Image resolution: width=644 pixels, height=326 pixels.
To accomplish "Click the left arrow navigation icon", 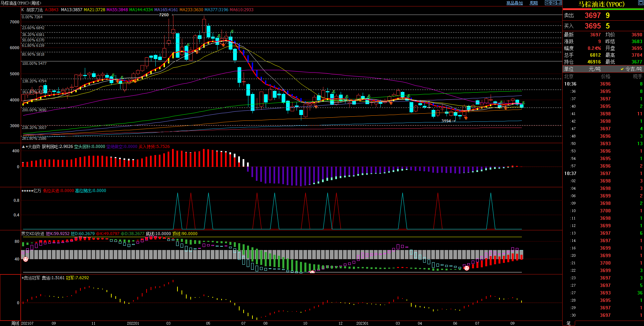I will pos(547,3).
